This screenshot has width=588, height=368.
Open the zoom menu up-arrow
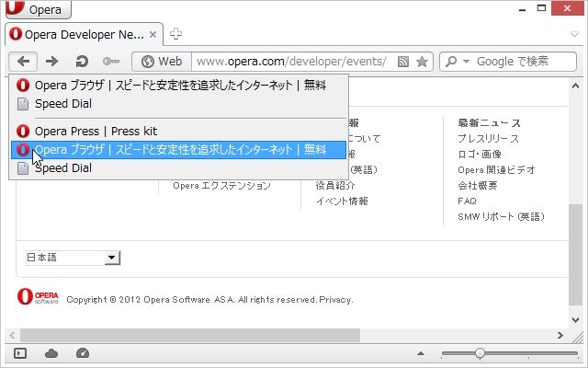click(421, 353)
